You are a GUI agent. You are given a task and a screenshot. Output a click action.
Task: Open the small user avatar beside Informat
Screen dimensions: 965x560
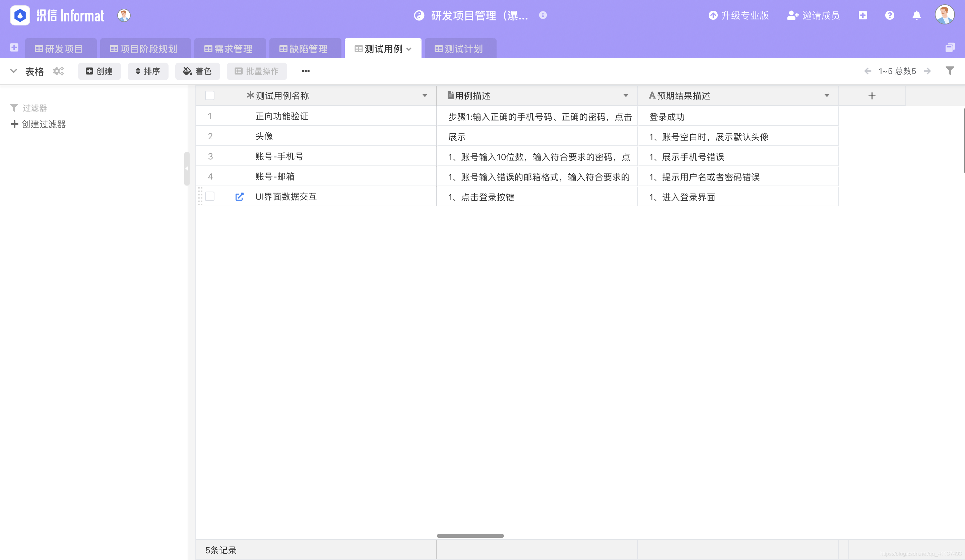pyautogui.click(x=124, y=16)
